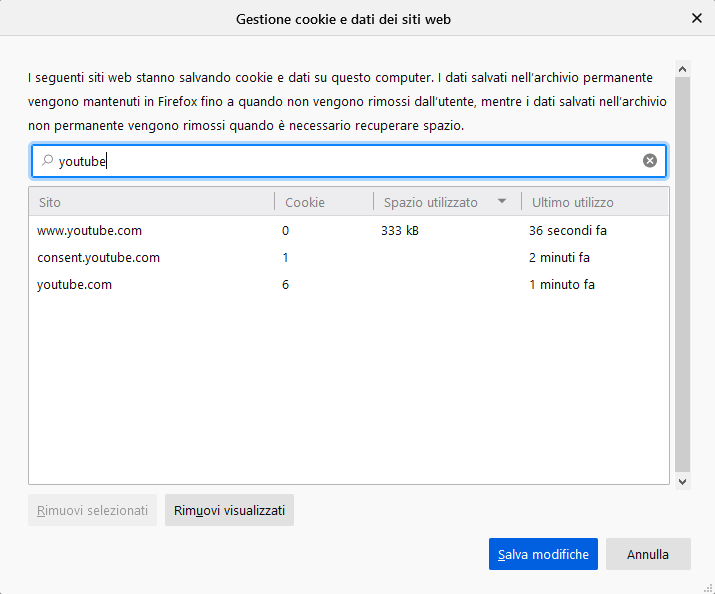
Task: Clear the youtube search text
Action: [649, 160]
